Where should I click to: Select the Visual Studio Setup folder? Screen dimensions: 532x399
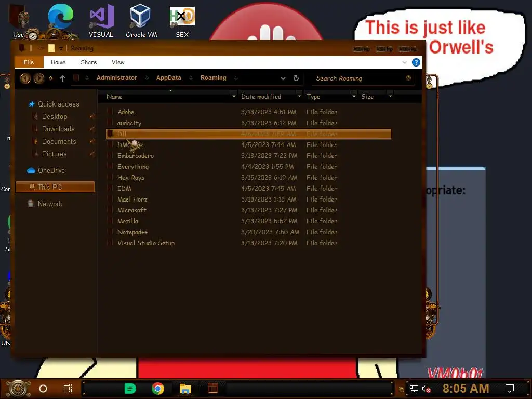[x=248, y=243]
